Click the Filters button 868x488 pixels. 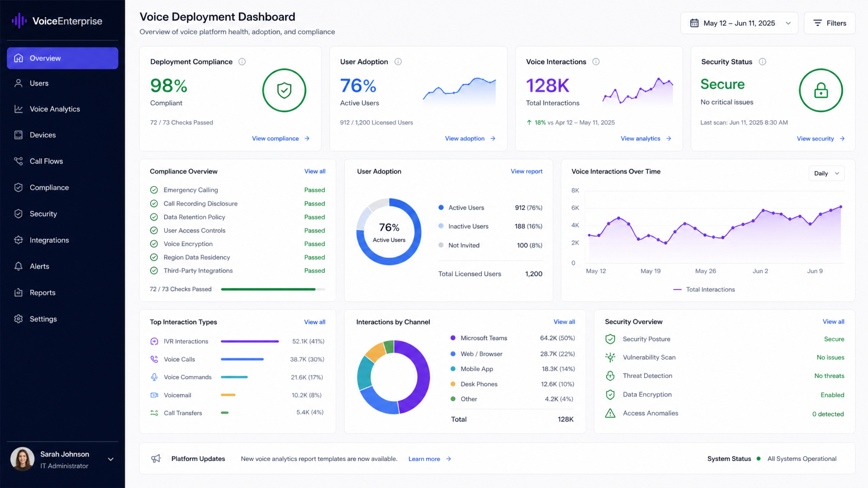pyautogui.click(x=829, y=23)
